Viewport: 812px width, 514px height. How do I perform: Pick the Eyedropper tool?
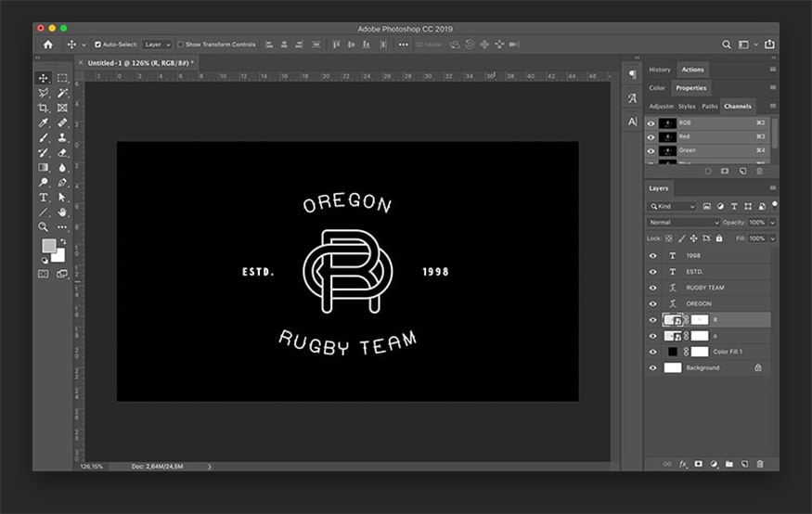(x=43, y=123)
